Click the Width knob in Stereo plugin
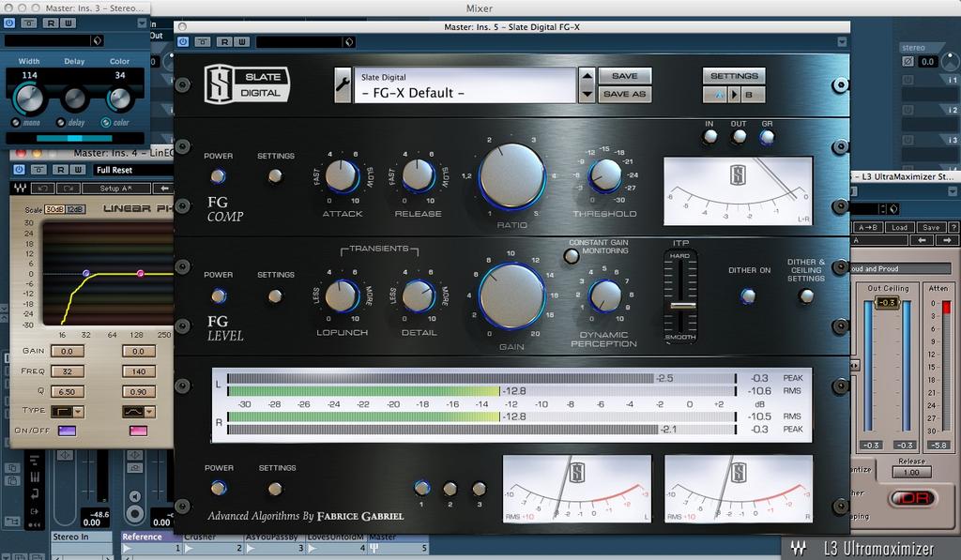 tap(28, 98)
